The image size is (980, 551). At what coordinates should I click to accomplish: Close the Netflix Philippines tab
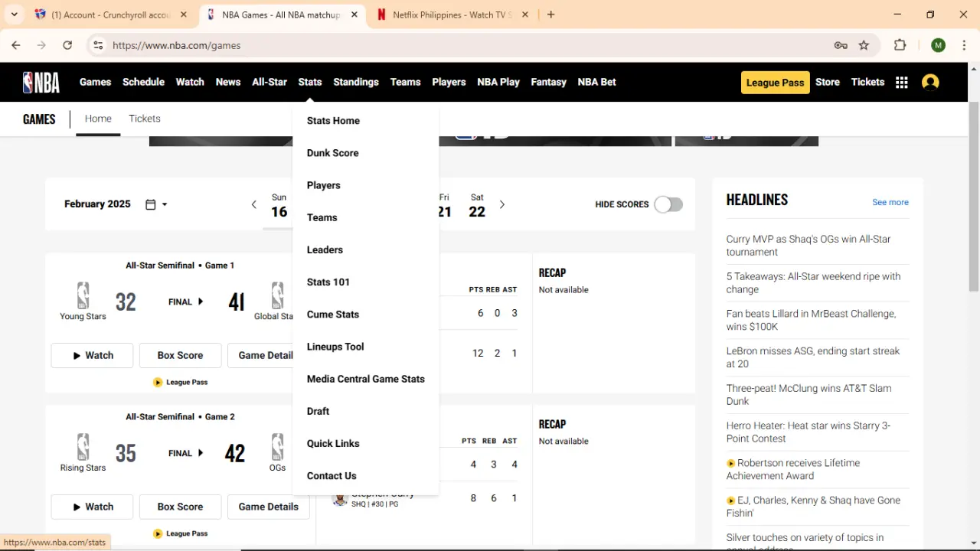[x=525, y=15]
